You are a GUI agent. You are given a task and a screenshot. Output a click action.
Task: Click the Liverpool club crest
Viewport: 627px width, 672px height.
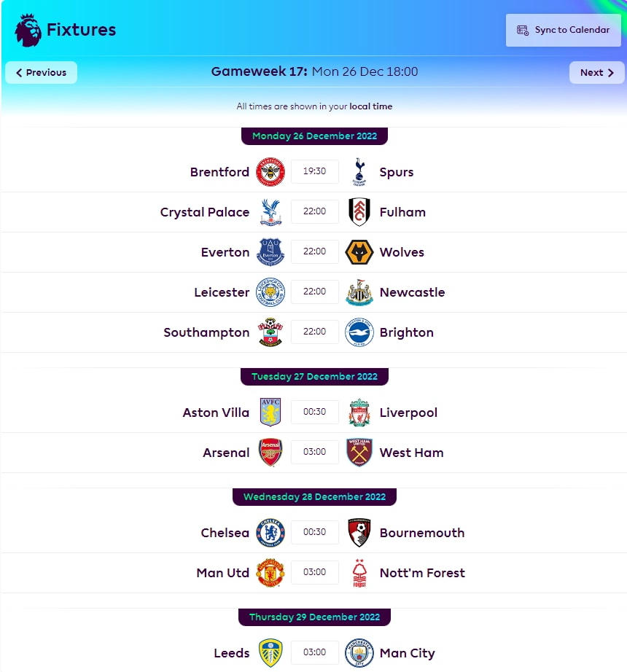pyautogui.click(x=359, y=413)
